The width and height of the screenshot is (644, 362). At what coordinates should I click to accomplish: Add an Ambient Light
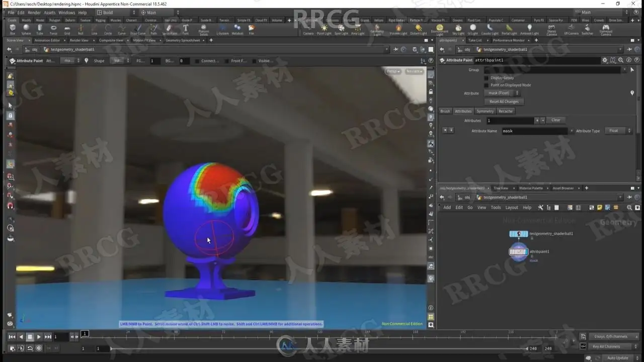pos(529,30)
